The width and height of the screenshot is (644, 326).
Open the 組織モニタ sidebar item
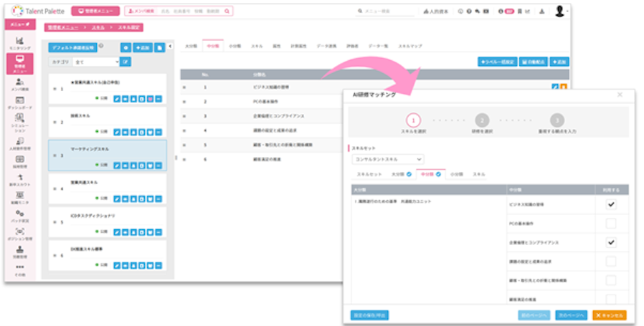(x=19, y=198)
